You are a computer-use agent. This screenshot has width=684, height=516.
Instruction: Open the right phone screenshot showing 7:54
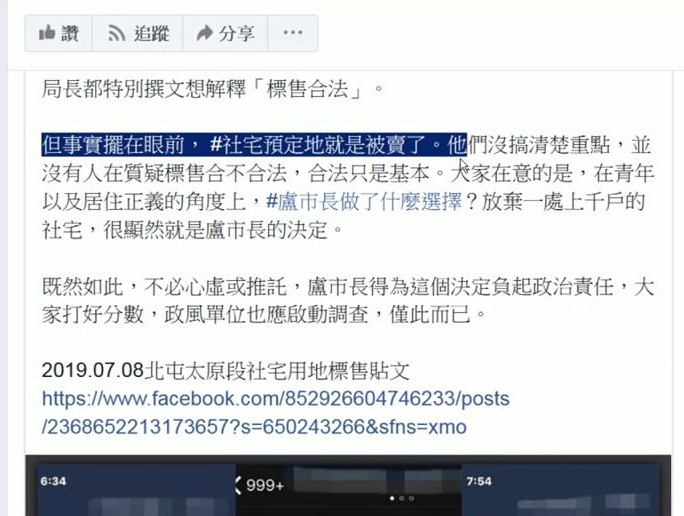pos(560,489)
